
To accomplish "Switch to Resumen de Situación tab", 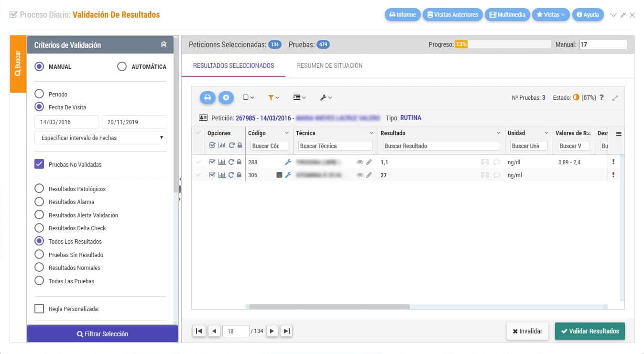I will tap(329, 65).
